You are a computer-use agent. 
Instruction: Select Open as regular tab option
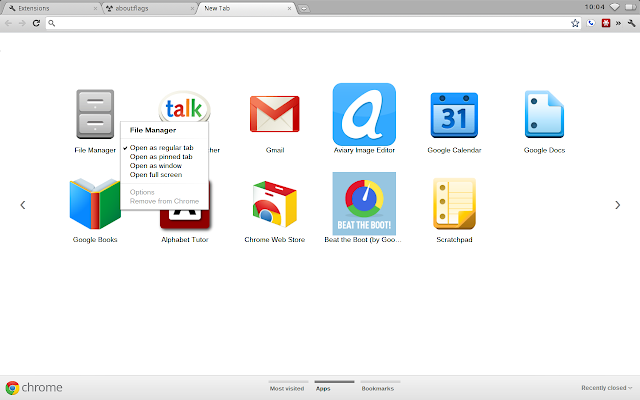point(161,148)
